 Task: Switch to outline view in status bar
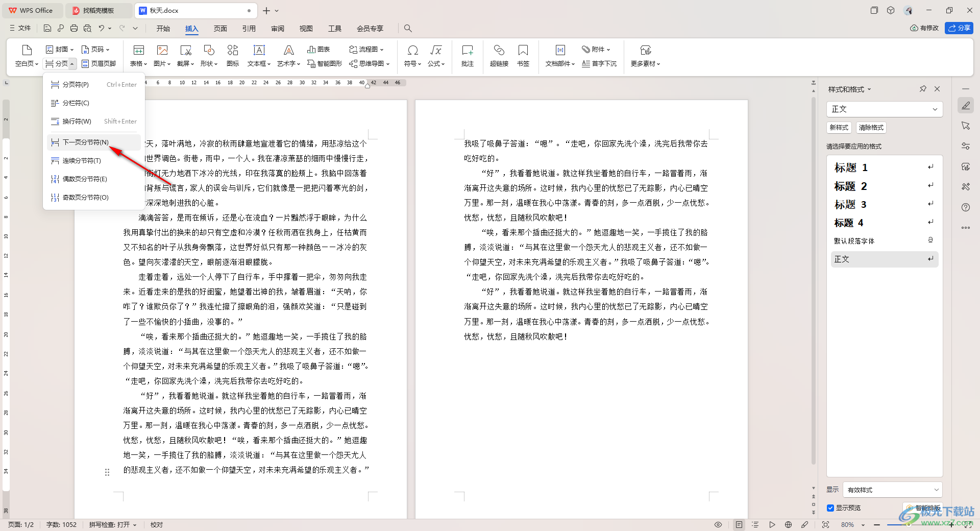pos(755,525)
